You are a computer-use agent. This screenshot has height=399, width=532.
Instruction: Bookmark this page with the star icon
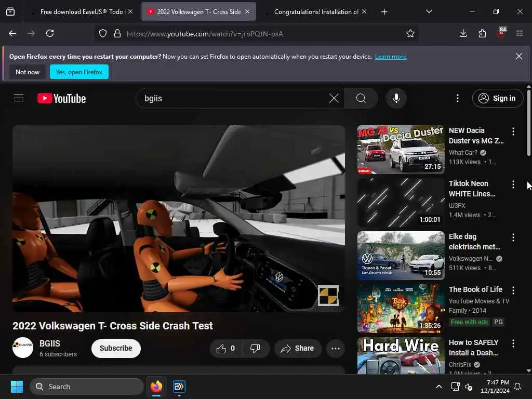tap(410, 33)
